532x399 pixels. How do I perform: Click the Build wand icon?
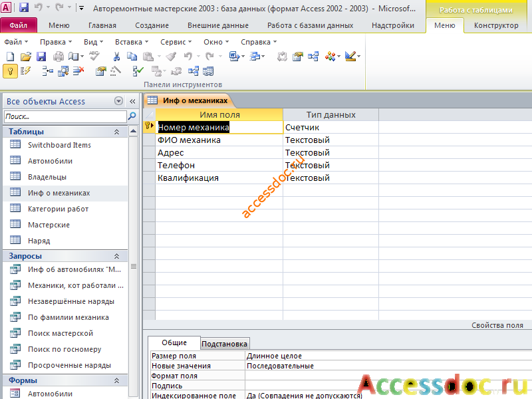coord(115,71)
